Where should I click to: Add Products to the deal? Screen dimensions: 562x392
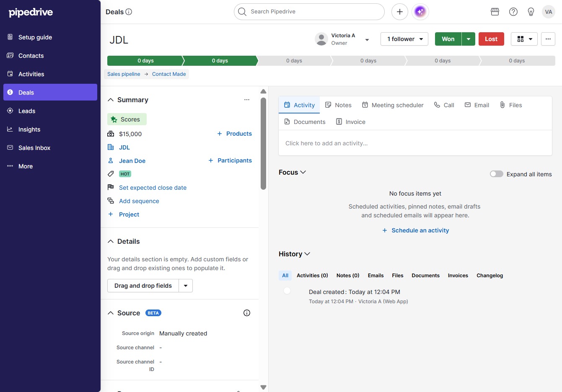tap(234, 134)
